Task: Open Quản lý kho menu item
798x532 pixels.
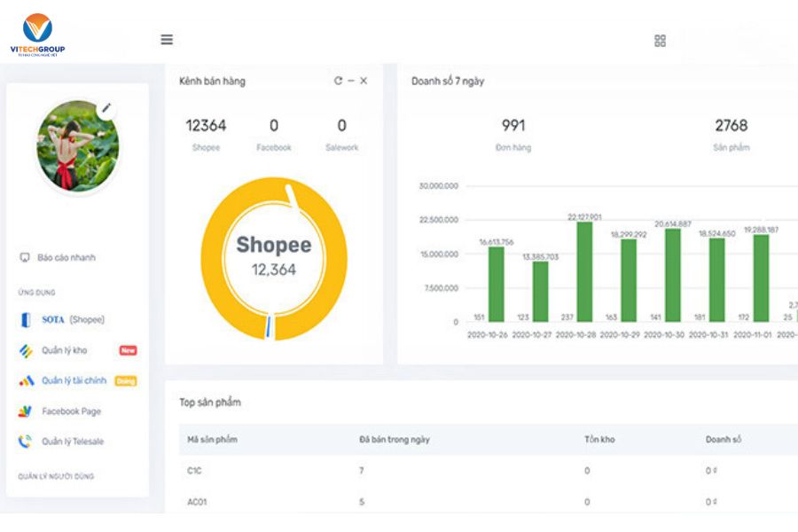Action: [x=65, y=351]
